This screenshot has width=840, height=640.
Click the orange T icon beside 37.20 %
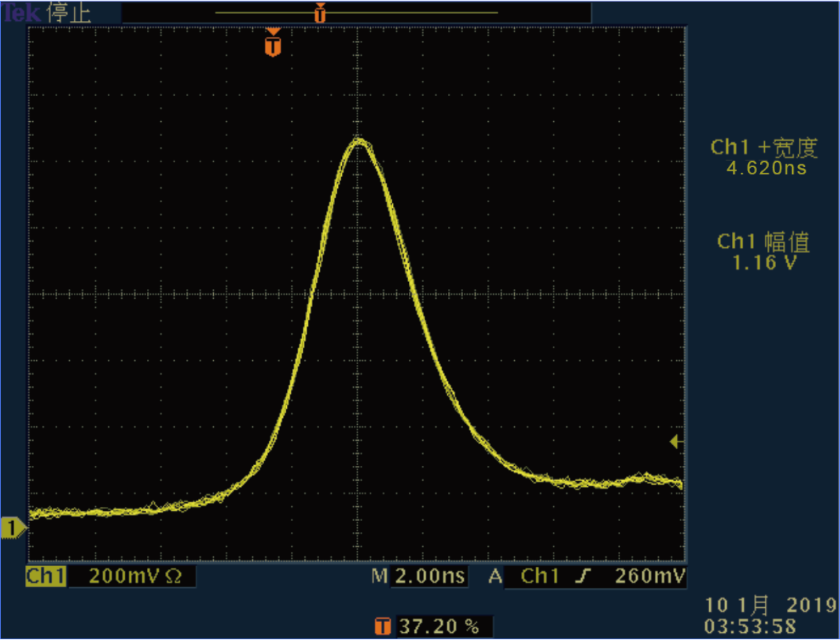(382, 626)
